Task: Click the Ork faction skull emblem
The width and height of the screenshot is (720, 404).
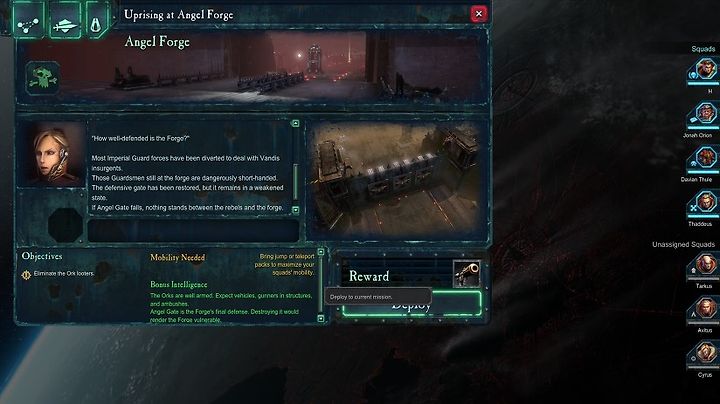Action: point(42,79)
